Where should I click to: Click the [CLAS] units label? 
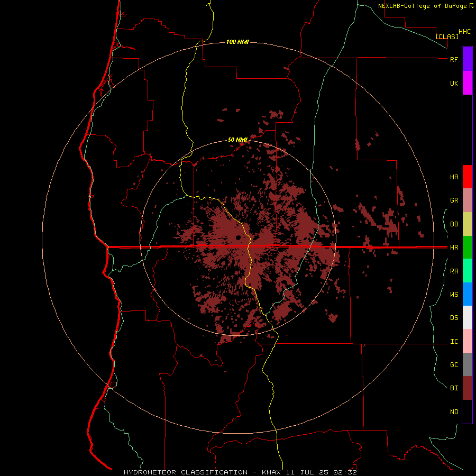pos(447,36)
